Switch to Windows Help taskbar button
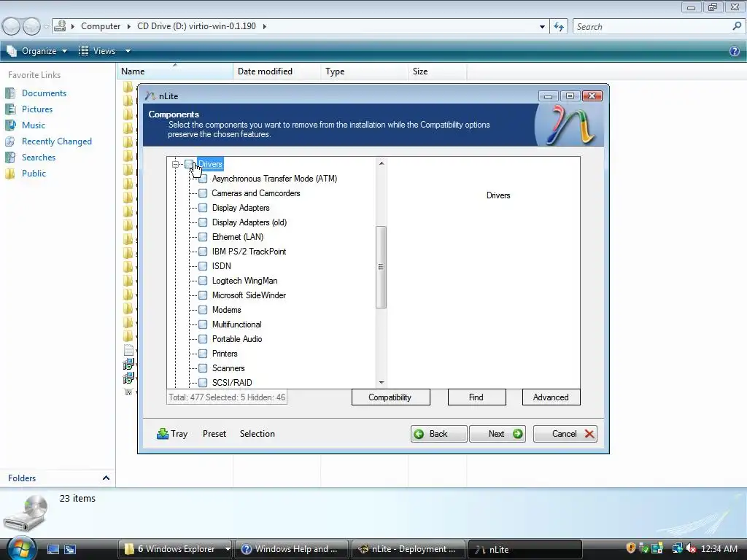The image size is (747, 560). point(292,549)
